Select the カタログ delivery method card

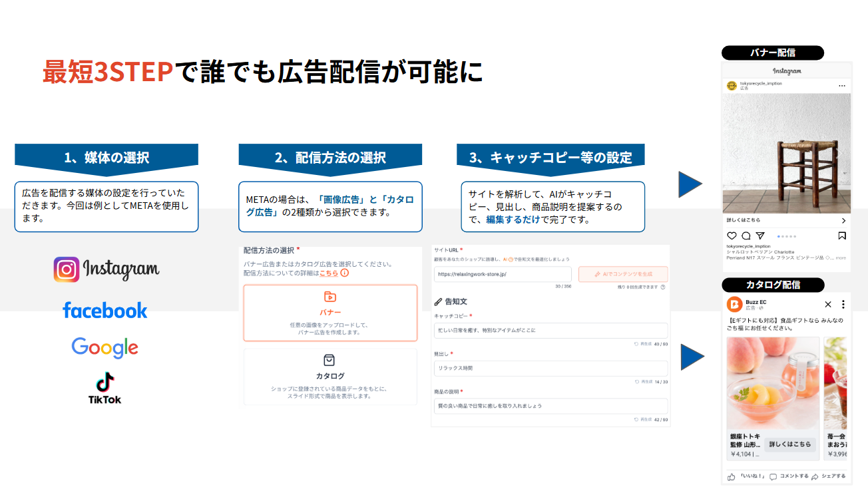(330, 377)
